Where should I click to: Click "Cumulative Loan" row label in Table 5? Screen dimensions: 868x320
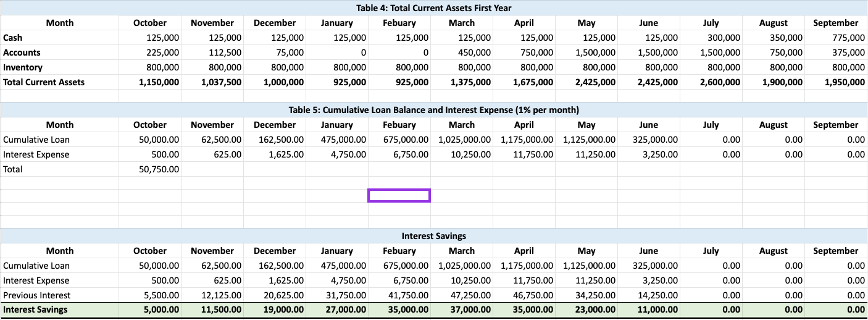tap(36, 140)
